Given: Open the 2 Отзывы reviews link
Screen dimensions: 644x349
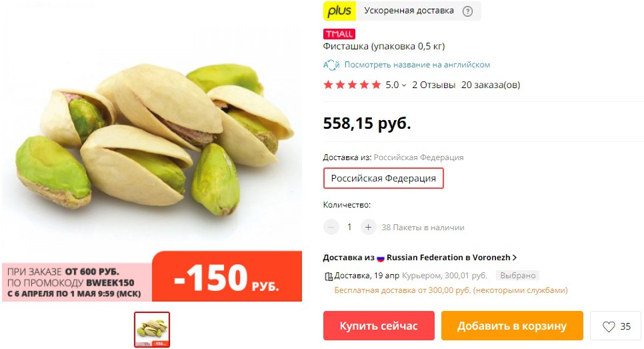Looking at the screenshot, I should pyautogui.click(x=434, y=85).
